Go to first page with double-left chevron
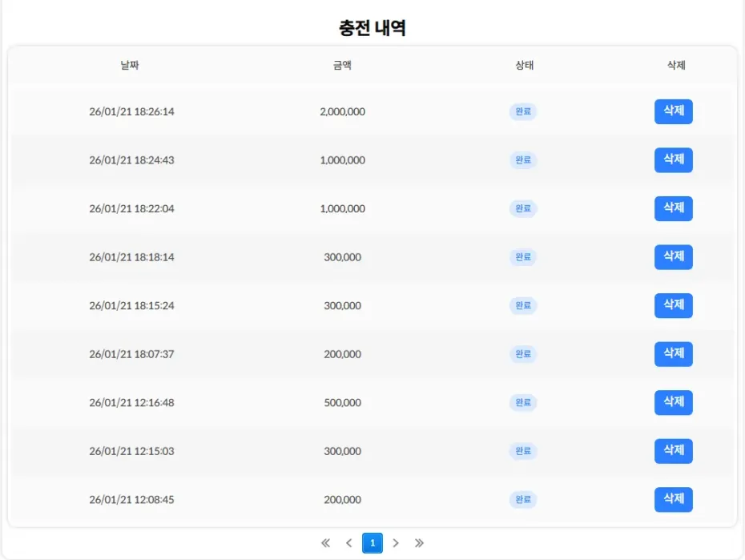 325,543
